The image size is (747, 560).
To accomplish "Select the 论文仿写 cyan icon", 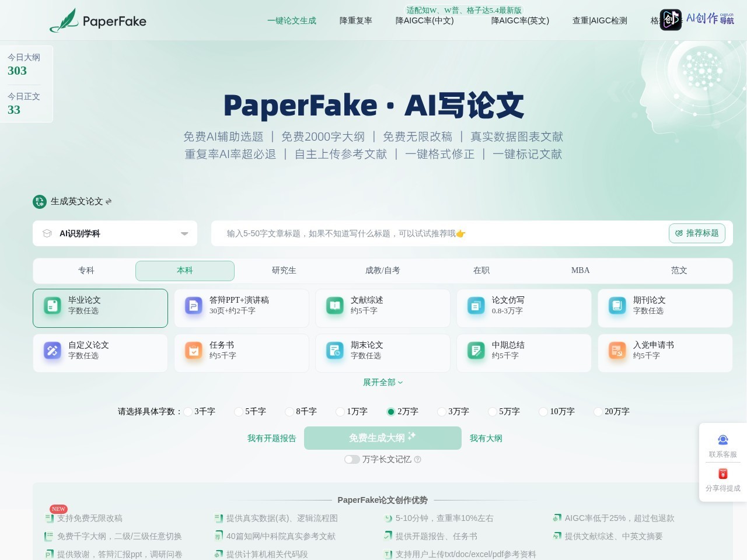I will pyautogui.click(x=476, y=305).
